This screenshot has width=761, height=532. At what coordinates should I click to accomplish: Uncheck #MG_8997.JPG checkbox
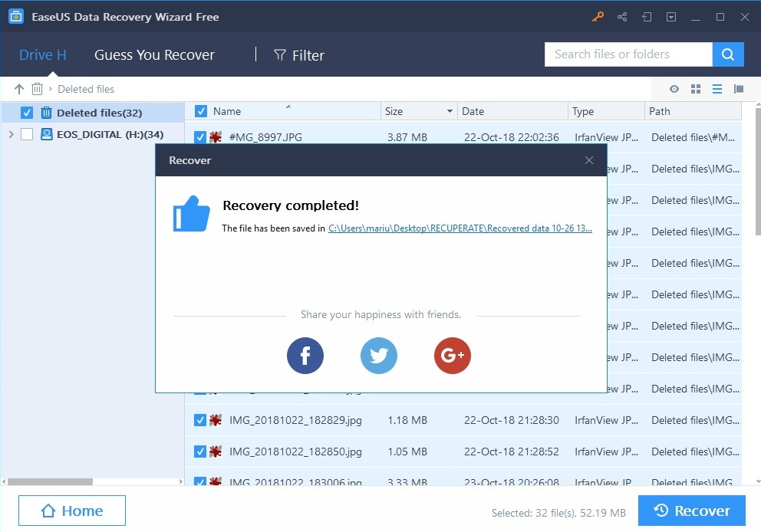tap(200, 137)
